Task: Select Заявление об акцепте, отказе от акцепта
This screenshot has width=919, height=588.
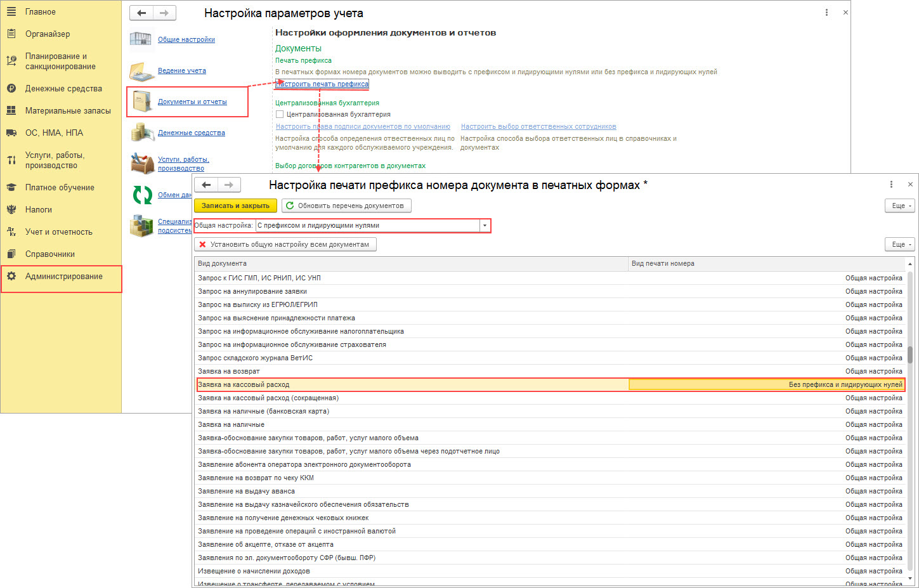Action: (551, 544)
